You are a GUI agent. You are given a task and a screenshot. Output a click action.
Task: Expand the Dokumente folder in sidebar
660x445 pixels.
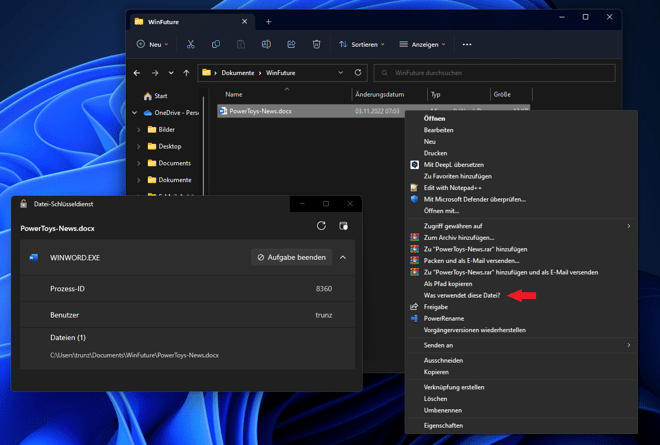click(x=138, y=180)
